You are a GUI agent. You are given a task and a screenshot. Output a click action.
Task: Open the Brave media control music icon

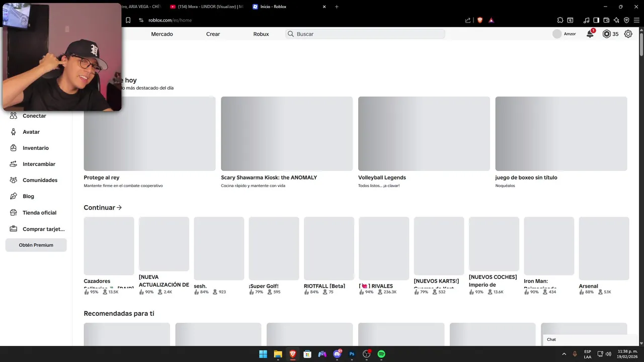(x=586, y=20)
